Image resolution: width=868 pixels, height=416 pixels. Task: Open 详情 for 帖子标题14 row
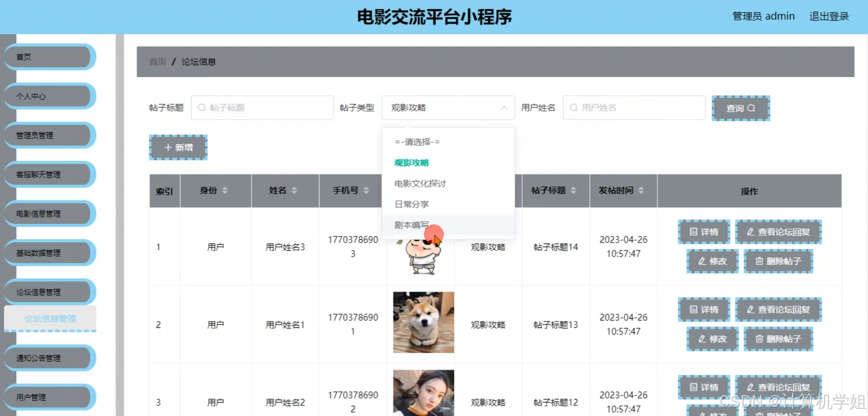[x=704, y=232]
